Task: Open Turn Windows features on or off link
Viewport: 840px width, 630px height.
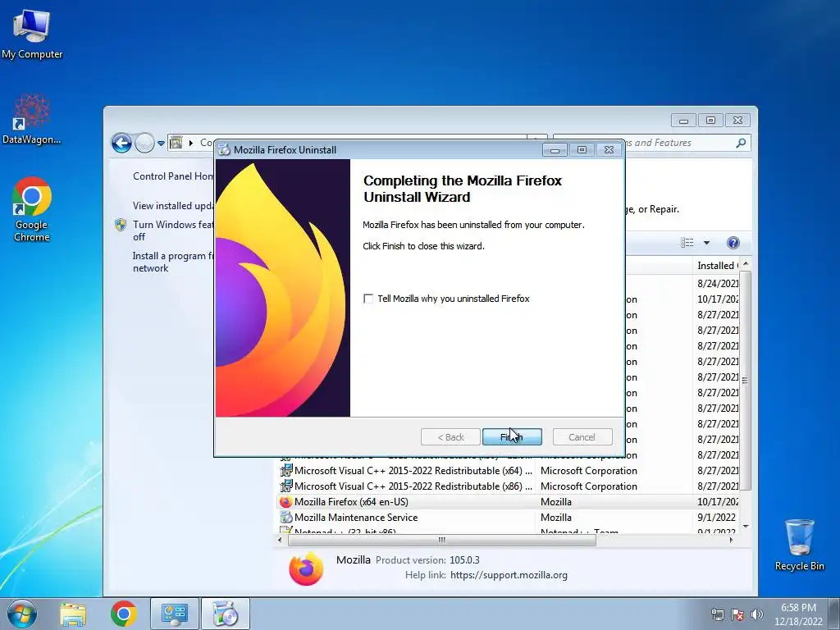Action: [172, 231]
